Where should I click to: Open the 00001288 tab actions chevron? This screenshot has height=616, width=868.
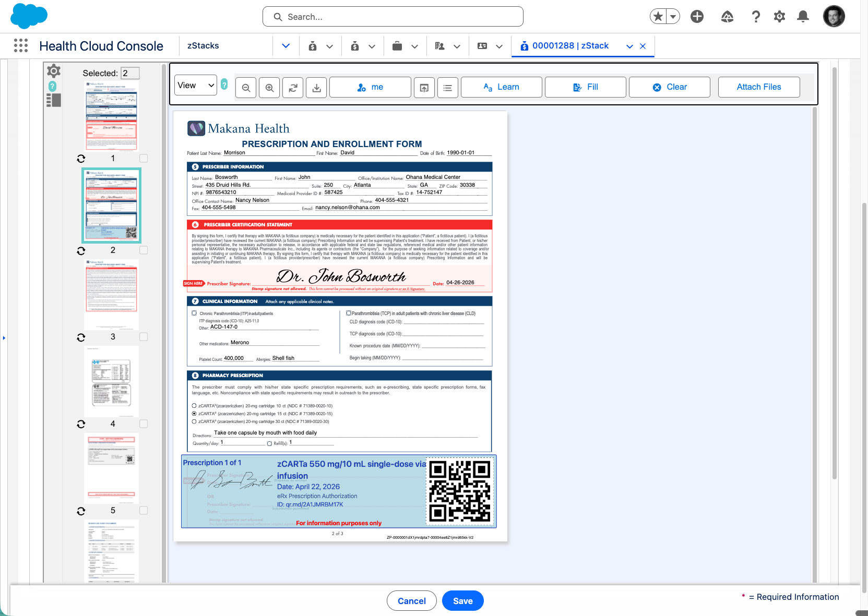tap(630, 46)
